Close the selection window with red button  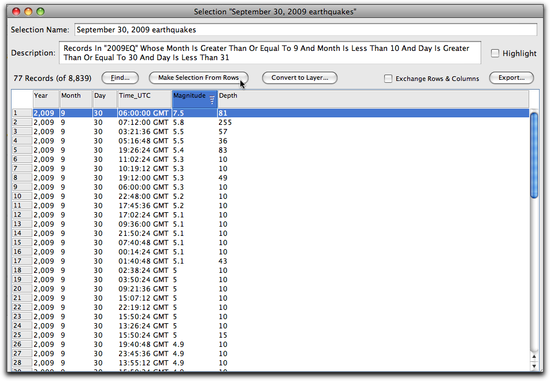tap(16, 12)
